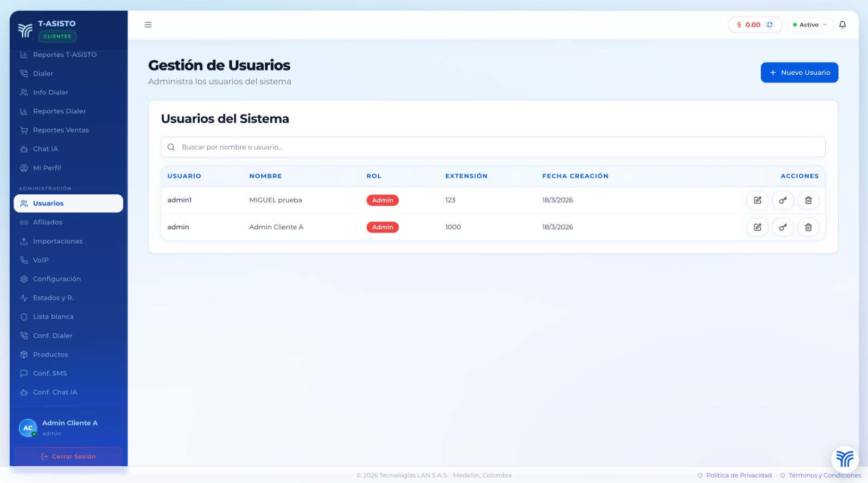Click the Nuevo Usuario button
The width and height of the screenshot is (868, 483).
pyautogui.click(x=799, y=73)
